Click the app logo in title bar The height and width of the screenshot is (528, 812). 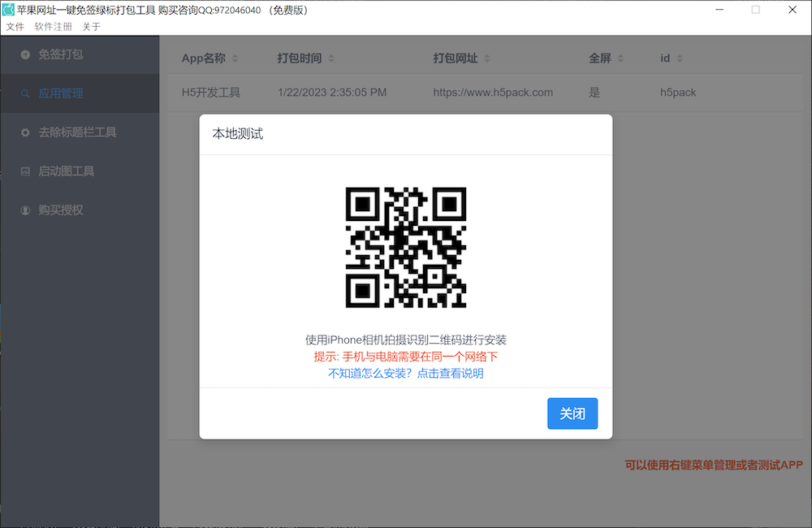click(8, 10)
